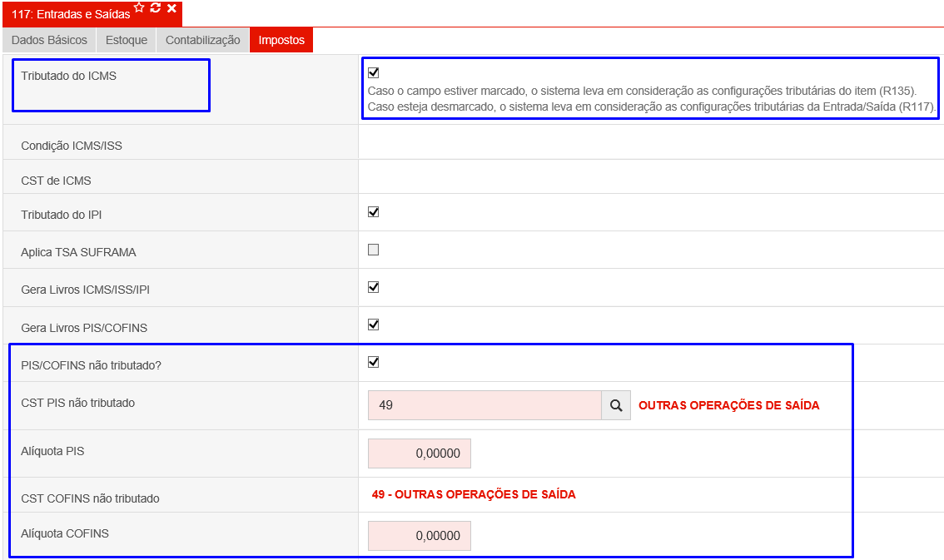944x560 pixels.
Task: Favorite the 117 Entradas e Saídas tab with the star icon
Action: pos(139,7)
